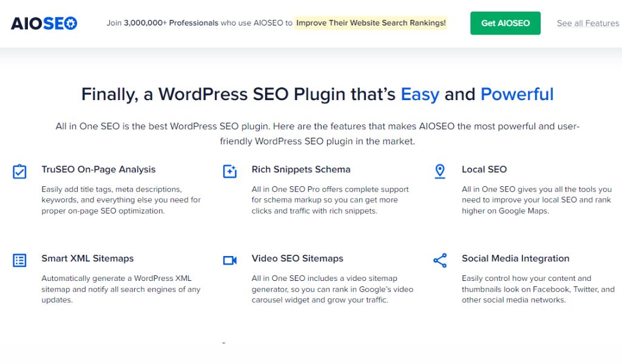
Task: Select the Video SEO Sitemaps heading
Action: (x=297, y=258)
